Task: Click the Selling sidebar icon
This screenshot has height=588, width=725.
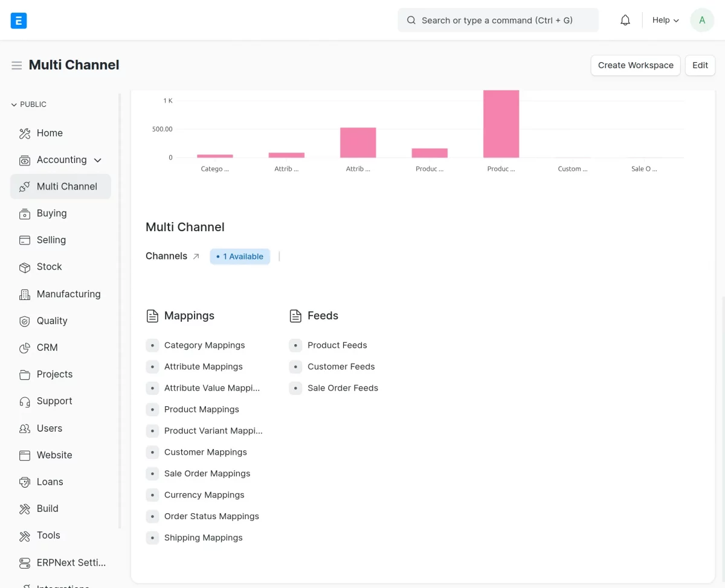Action: click(x=25, y=240)
